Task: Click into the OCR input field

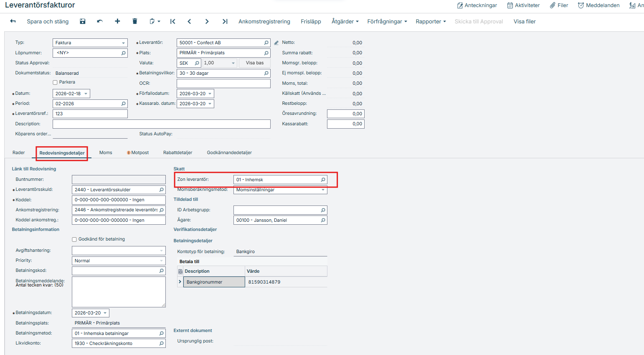Action: click(x=223, y=84)
